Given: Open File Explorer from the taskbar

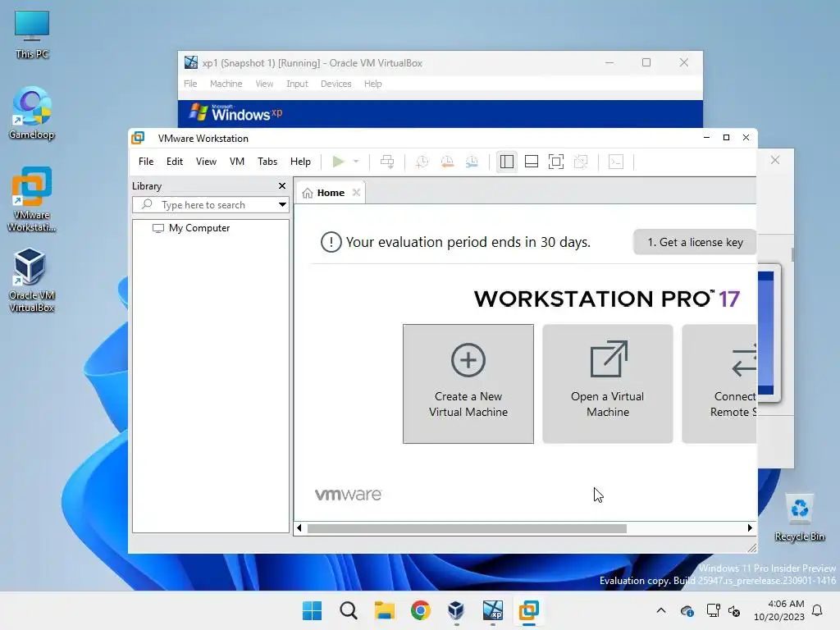Looking at the screenshot, I should click(384, 610).
